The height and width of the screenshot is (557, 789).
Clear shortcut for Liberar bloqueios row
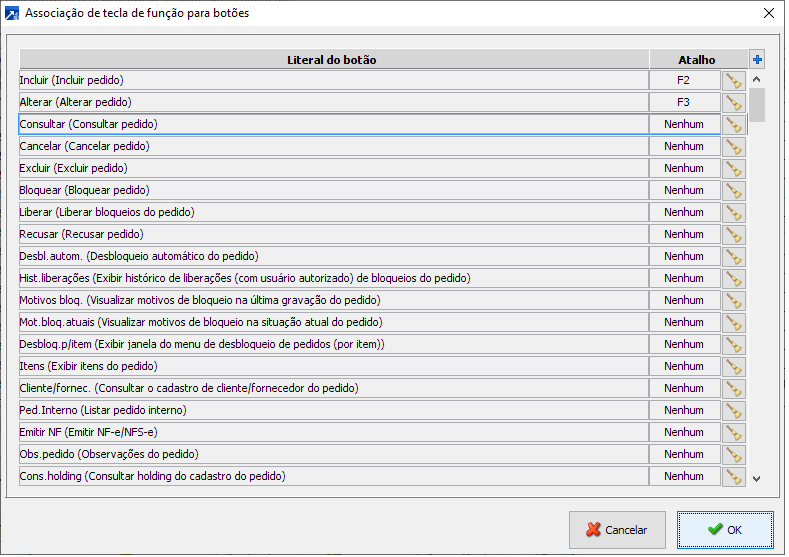pyautogui.click(x=734, y=212)
